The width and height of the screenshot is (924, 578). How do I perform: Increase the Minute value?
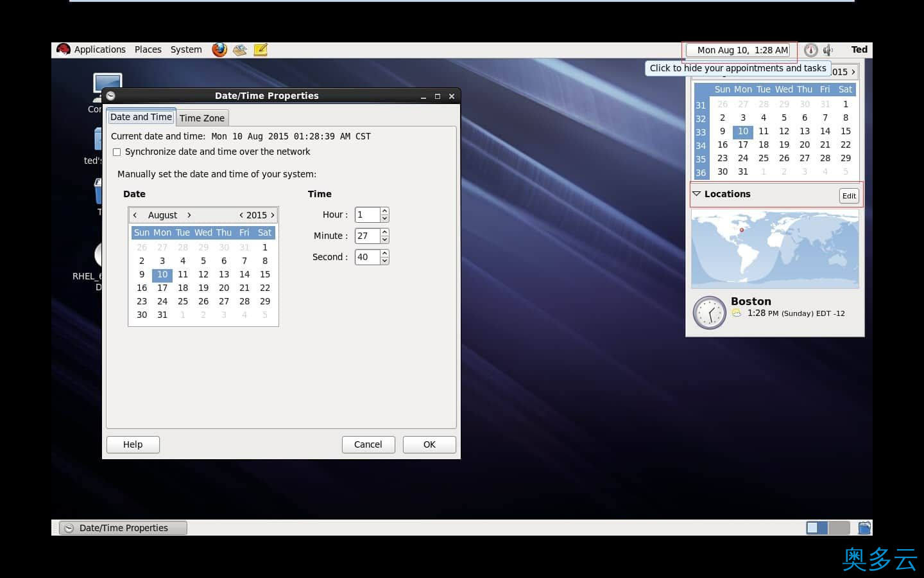(x=384, y=232)
